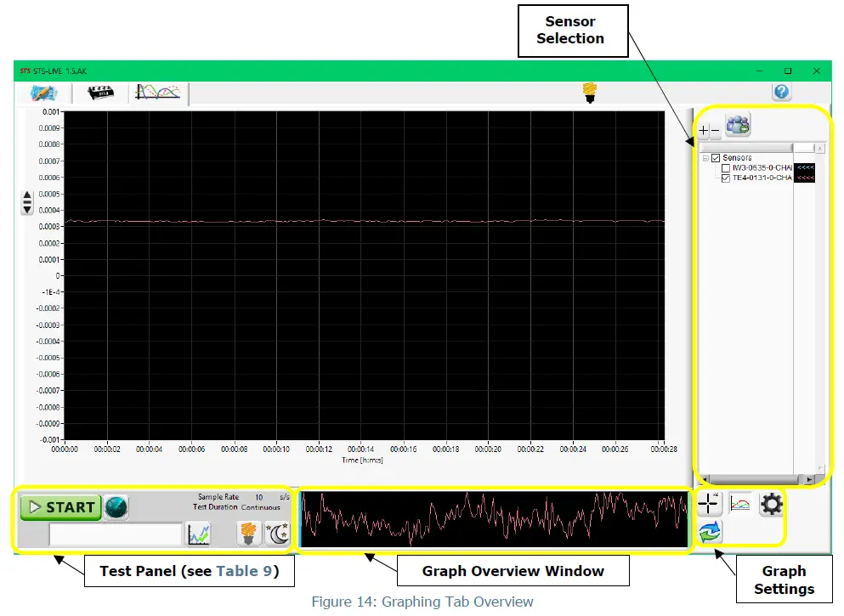This screenshot has width=844, height=616.
Task: Click the add sensors group icon
Action: [x=737, y=124]
